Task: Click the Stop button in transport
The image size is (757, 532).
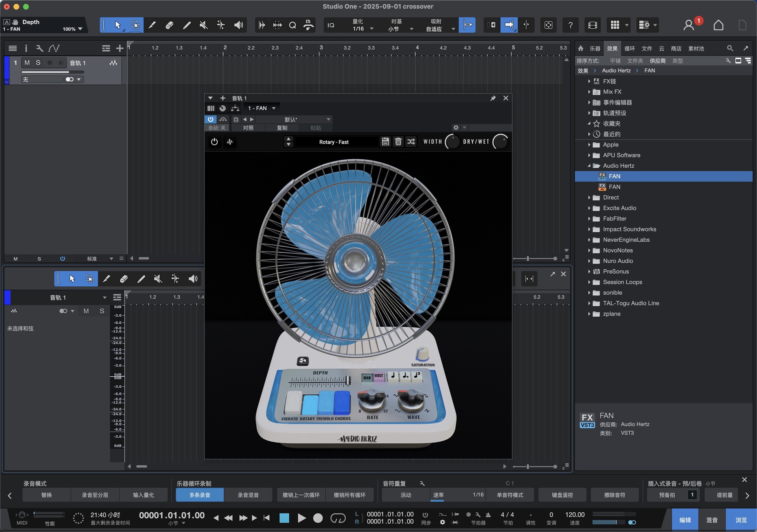Action: 284,518
